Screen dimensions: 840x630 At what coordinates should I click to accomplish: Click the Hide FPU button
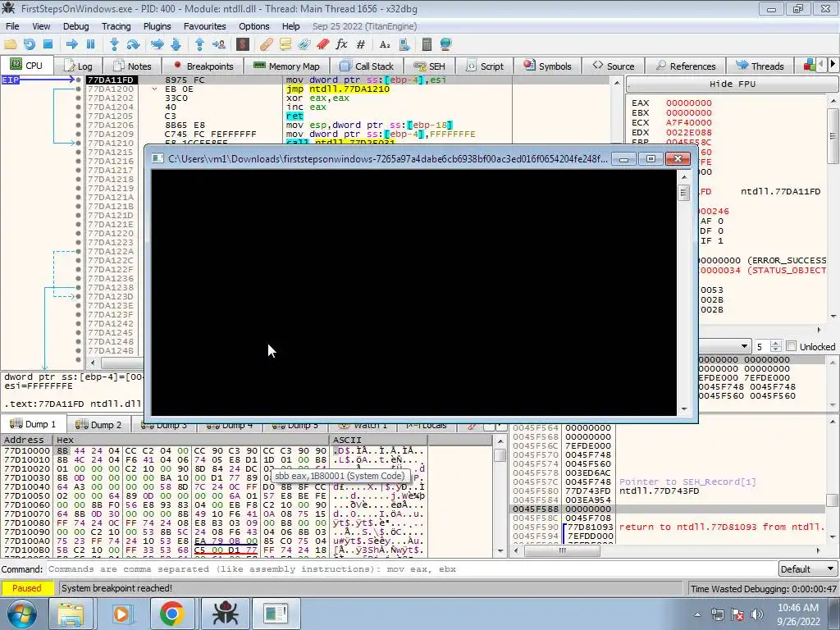(732, 84)
